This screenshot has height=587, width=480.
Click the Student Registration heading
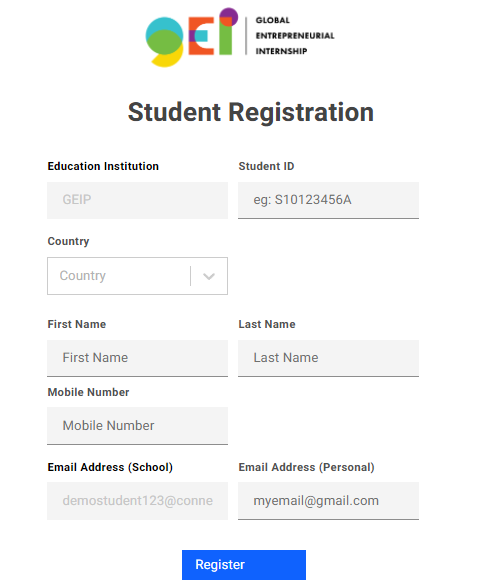pos(251,112)
